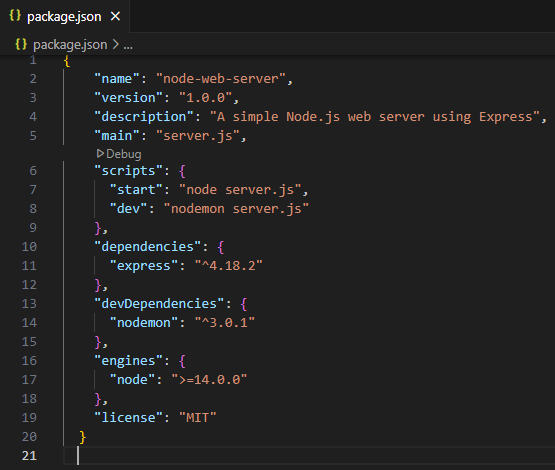Place cursor on the "scripts" key
The image size is (555, 470).
(128, 171)
